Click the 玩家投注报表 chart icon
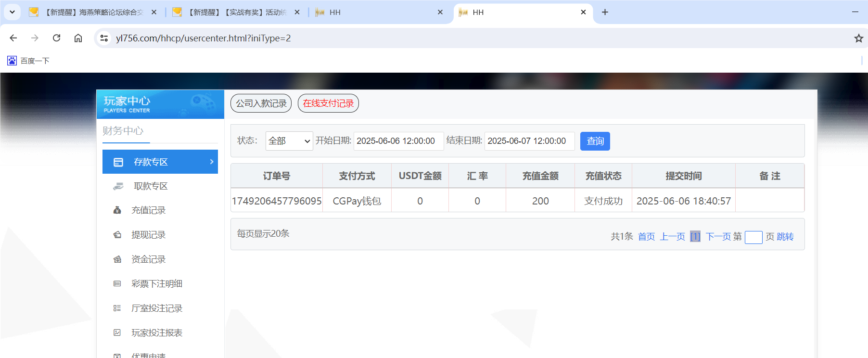Screen dimensions: 868x358 117,332
